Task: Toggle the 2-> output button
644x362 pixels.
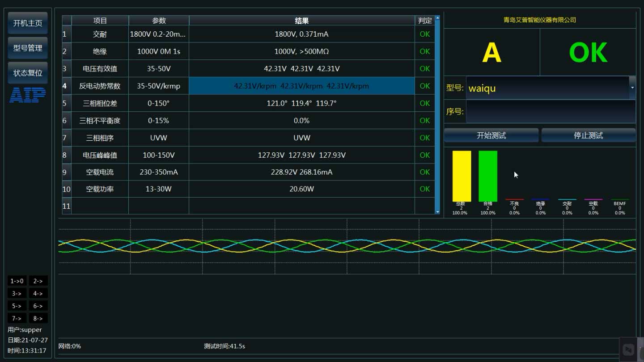Action: (38, 281)
